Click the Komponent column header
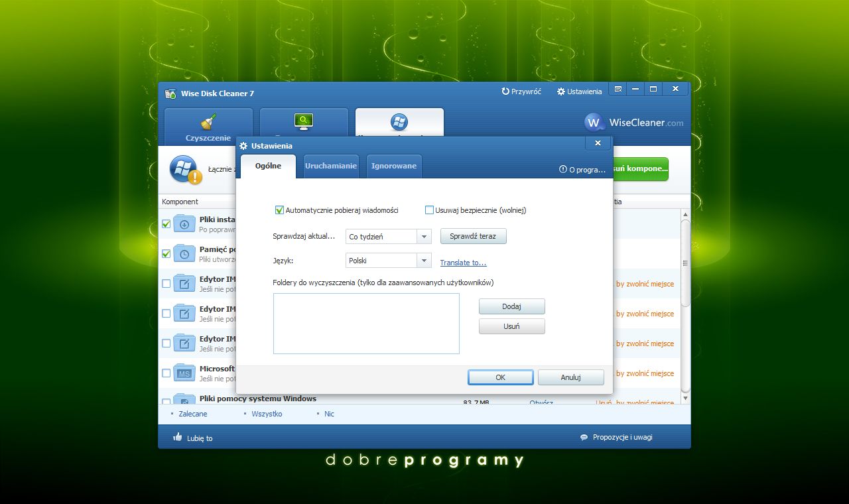 click(x=197, y=202)
